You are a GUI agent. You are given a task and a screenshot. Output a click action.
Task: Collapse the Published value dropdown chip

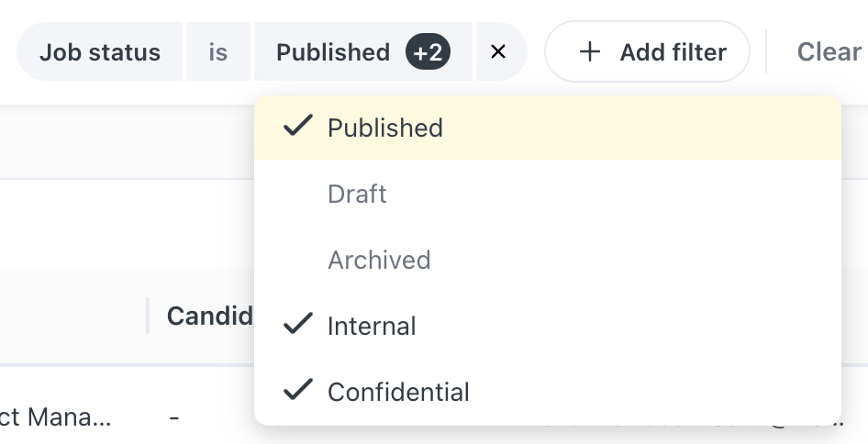coord(334,52)
